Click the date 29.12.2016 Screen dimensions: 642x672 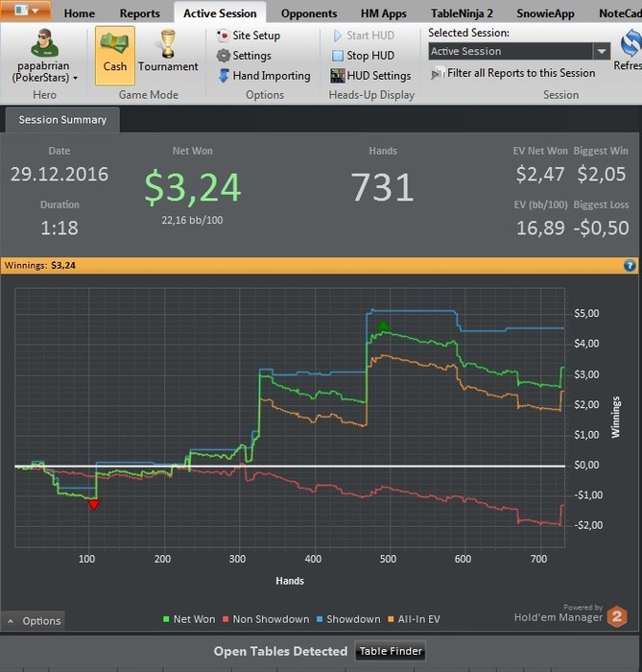(x=59, y=174)
